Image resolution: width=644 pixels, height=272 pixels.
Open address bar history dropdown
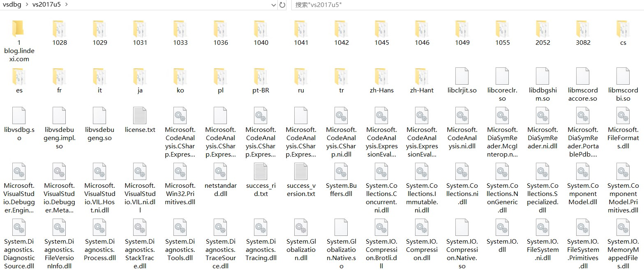click(274, 5)
